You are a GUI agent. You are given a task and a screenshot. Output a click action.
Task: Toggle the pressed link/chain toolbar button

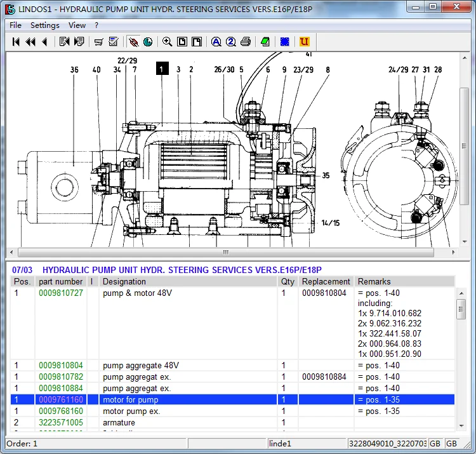[x=133, y=42]
